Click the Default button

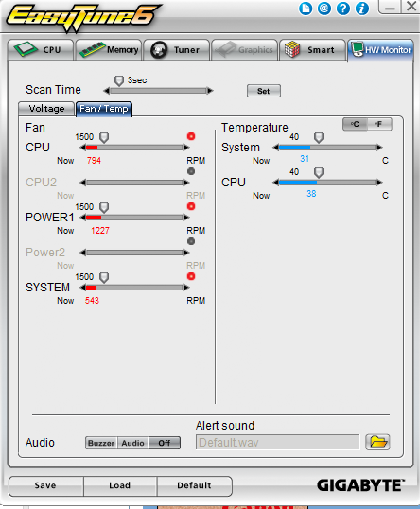tap(195, 485)
